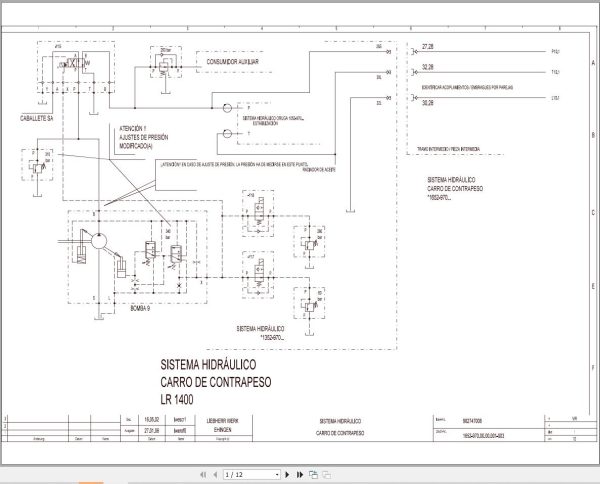Click drawing number '1653-970.00.00.001-003'
Image resolution: width=600 pixels, height=484 pixels.
[483, 435]
